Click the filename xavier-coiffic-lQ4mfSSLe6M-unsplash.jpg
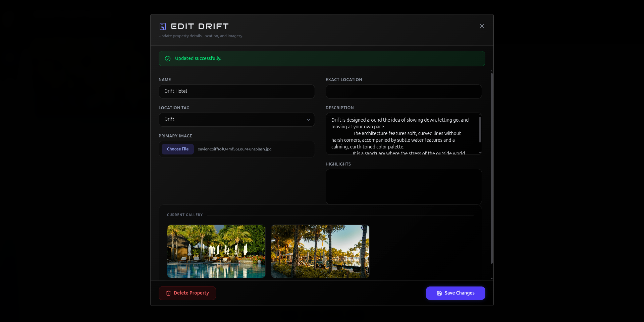Screen dimensions: 644x322 [x=235, y=149]
